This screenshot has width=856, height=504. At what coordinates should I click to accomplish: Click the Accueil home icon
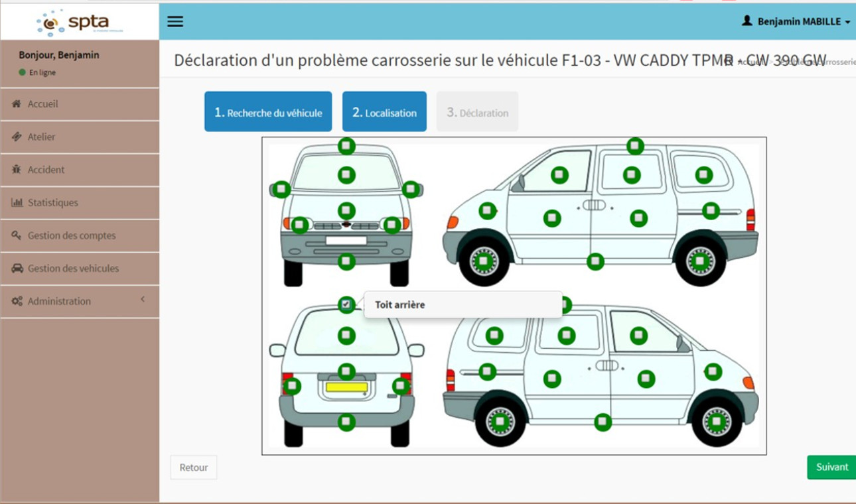17,104
